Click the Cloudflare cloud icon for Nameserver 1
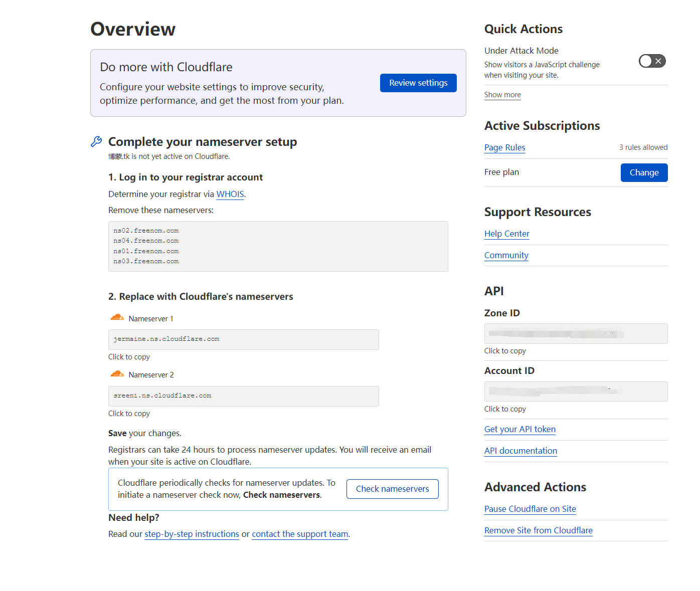 [x=117, y=317]
